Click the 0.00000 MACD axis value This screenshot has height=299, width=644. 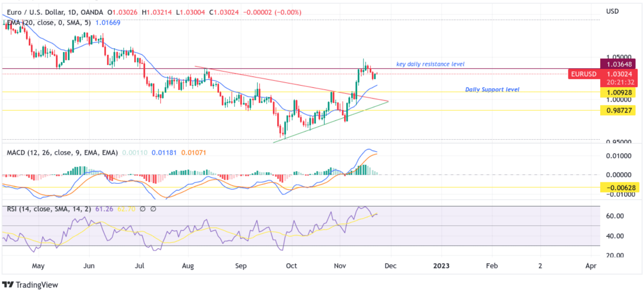click(619, 175)
